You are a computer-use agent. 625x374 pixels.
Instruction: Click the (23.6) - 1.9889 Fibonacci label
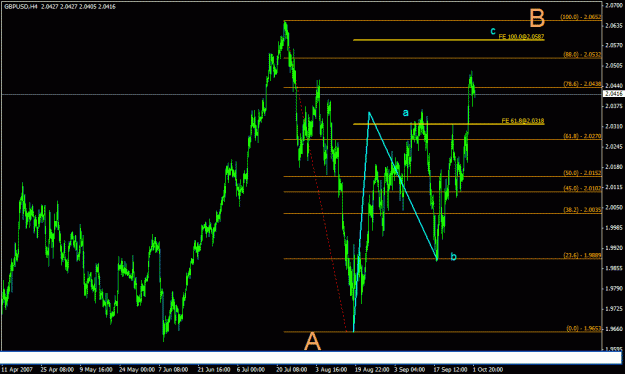click(582, 256)
